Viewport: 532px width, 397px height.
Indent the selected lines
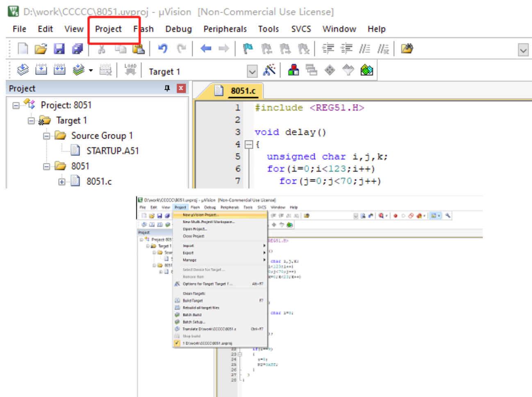point(328,49)
